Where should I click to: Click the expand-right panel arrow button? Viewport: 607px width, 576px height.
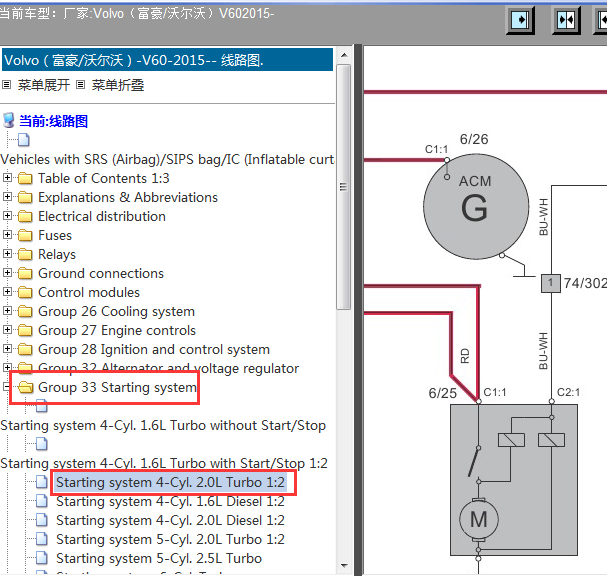point(520,20)
